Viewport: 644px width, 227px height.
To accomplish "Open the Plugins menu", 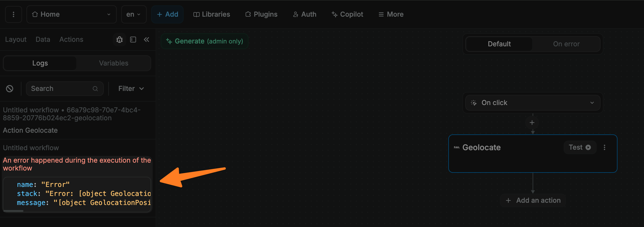I will click(x=261, y=14).
